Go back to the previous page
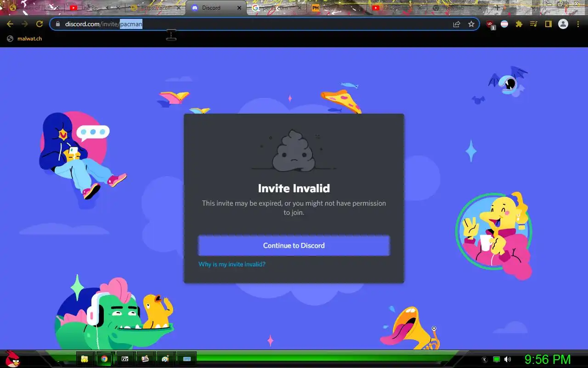This screenshot has width=588, height=368. [10, 24]
